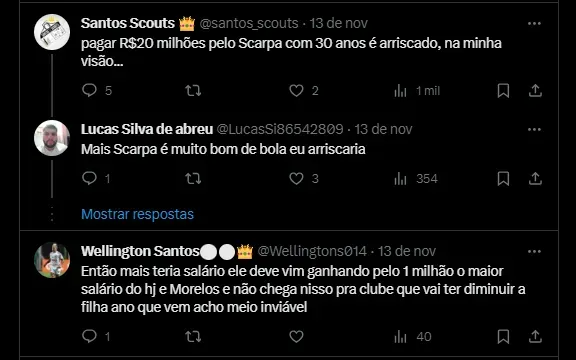
Task: Expand replies with Mostrar respostas
Action: [137, 214]
